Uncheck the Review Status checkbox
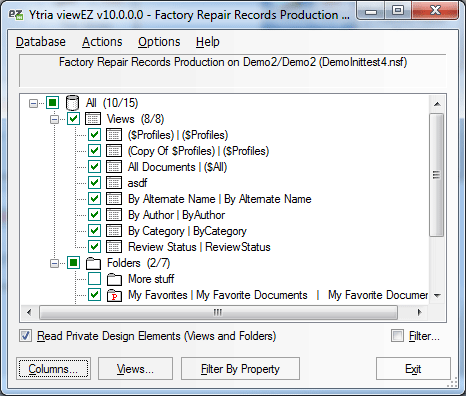Screen dimensions: 466x396 point(94,247)
